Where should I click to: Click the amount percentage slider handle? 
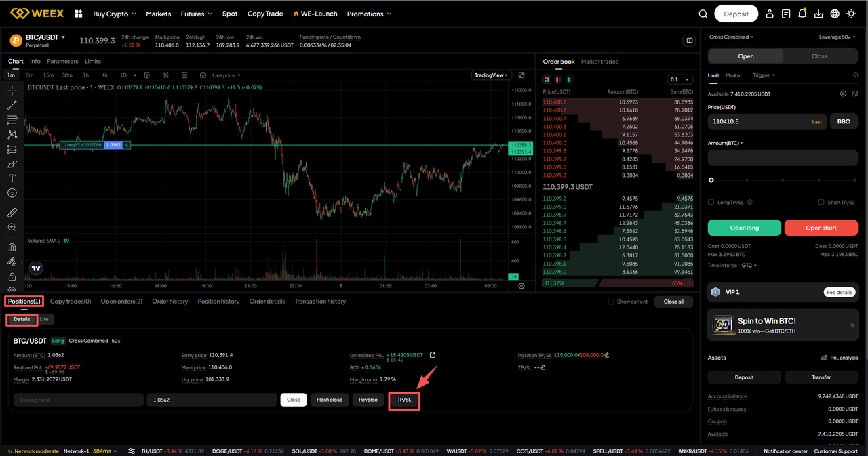(x=711, y=180)
